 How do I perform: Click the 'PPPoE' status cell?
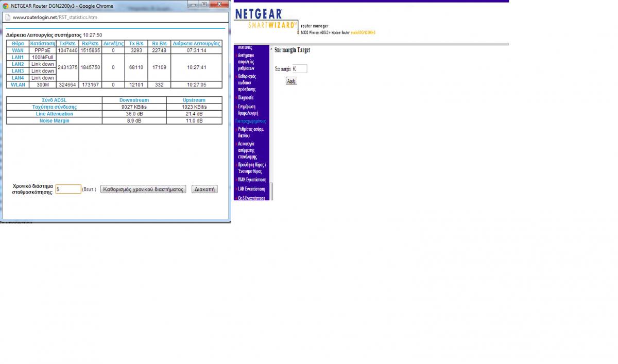(x=43, y=50)
